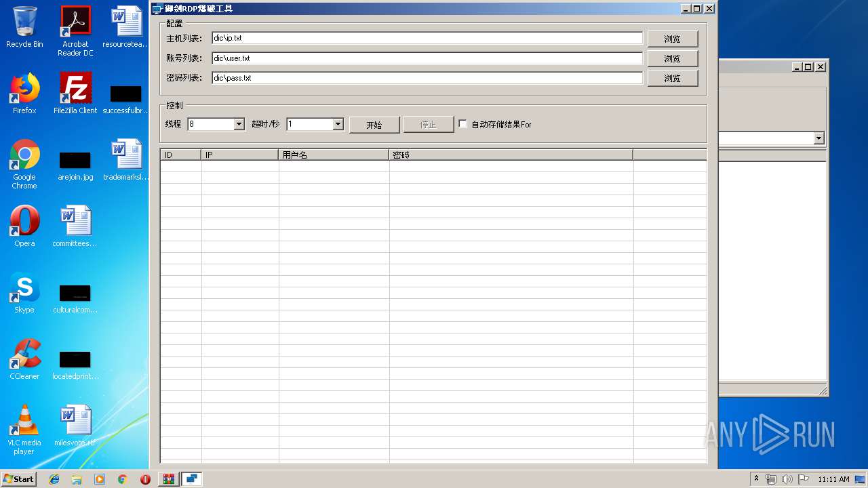Screen dimensions: 868x488
Task: Select the successfulbr desktop file
Action: 126,99
